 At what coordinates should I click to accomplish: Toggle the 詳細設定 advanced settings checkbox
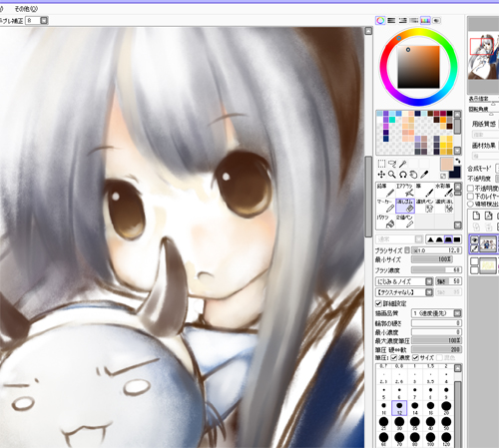(378, 303)
